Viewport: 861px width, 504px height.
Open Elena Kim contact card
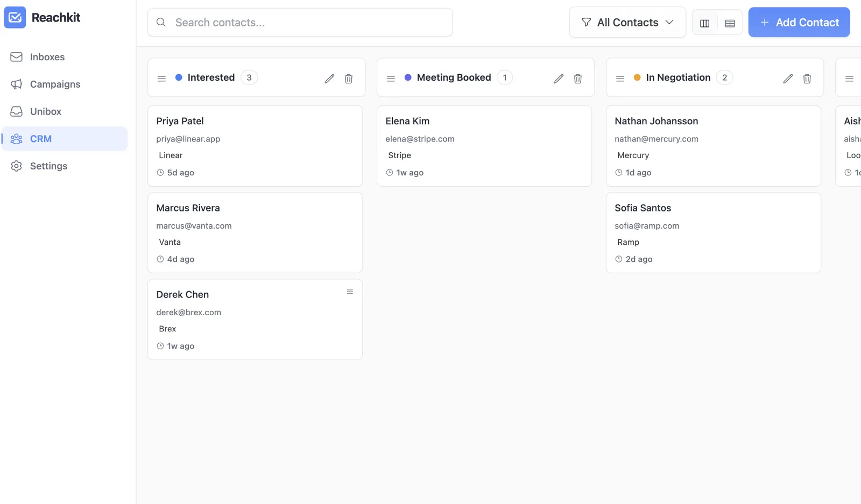[484, 146]
